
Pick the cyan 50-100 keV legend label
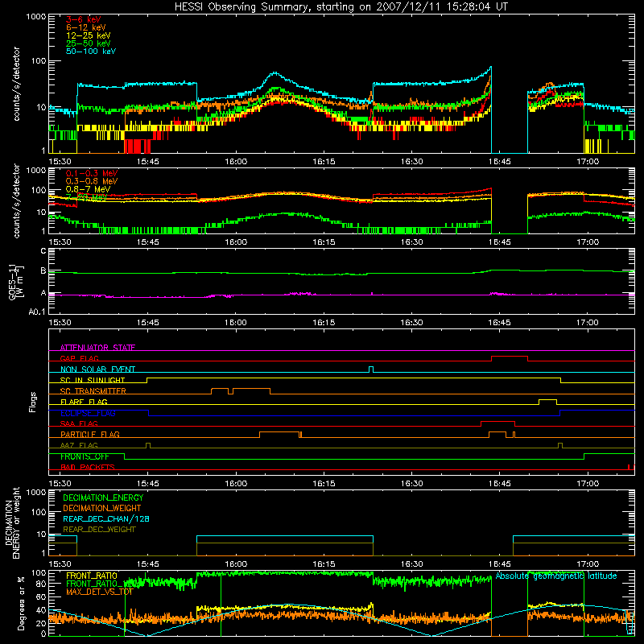(x=91, y=52)
